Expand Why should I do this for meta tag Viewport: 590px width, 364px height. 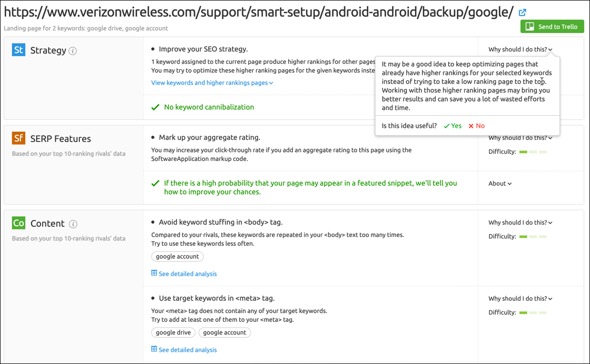coord(520,299)
